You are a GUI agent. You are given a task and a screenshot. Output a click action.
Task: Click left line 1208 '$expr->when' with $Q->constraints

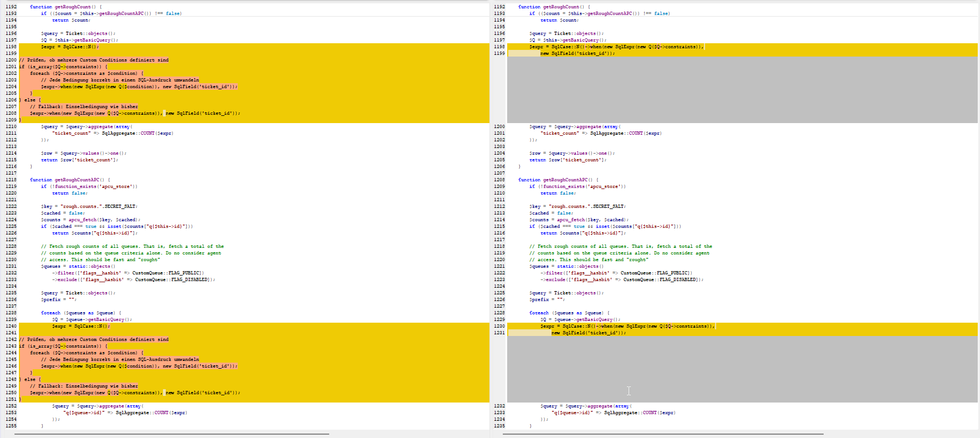135,113
